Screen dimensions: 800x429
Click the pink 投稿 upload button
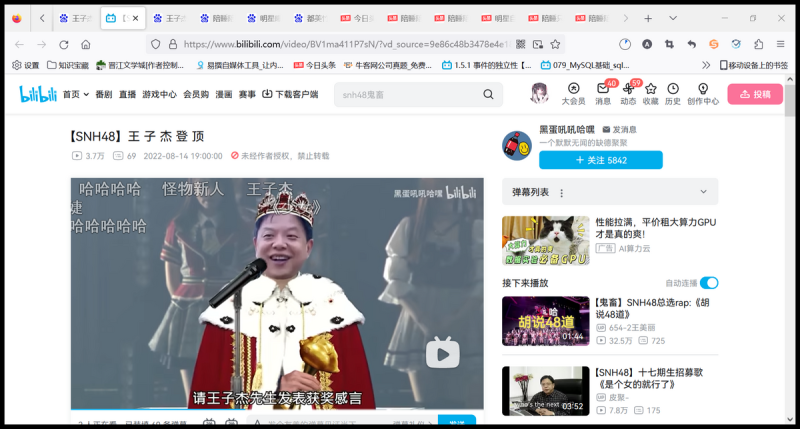(754, 93)
